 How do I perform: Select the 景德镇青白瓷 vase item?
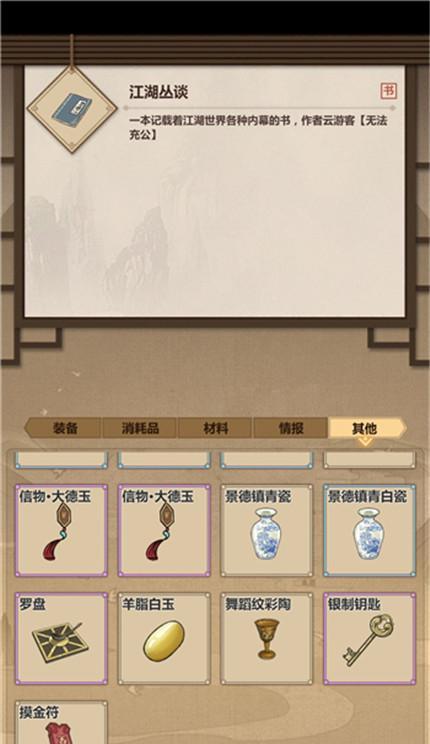pos(369,530)
